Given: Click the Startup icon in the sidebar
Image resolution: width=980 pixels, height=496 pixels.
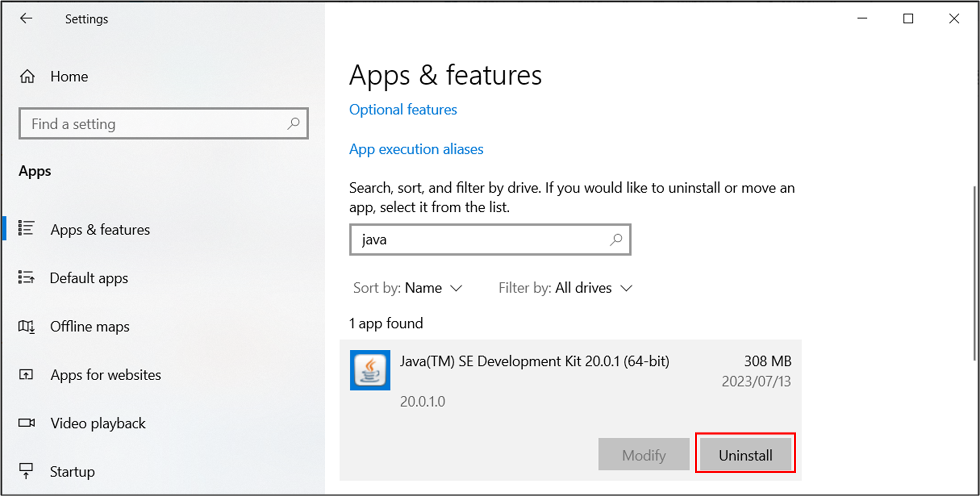Looking at the screenshot, I should 26,471.
